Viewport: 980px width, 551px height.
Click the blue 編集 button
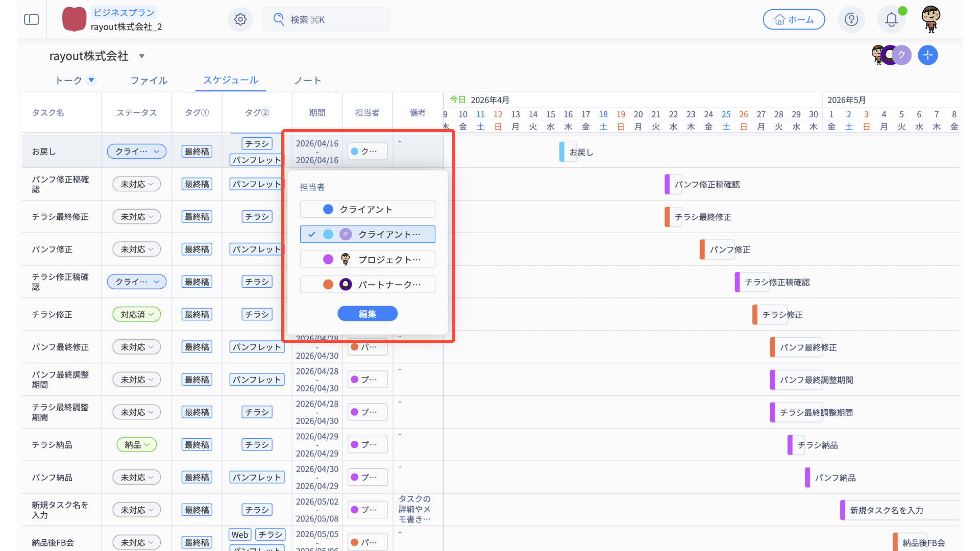coord(367,314)
